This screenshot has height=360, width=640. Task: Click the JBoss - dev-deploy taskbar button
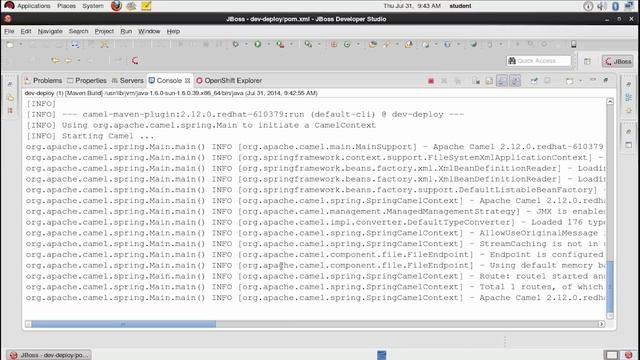(x=49, y=355)
